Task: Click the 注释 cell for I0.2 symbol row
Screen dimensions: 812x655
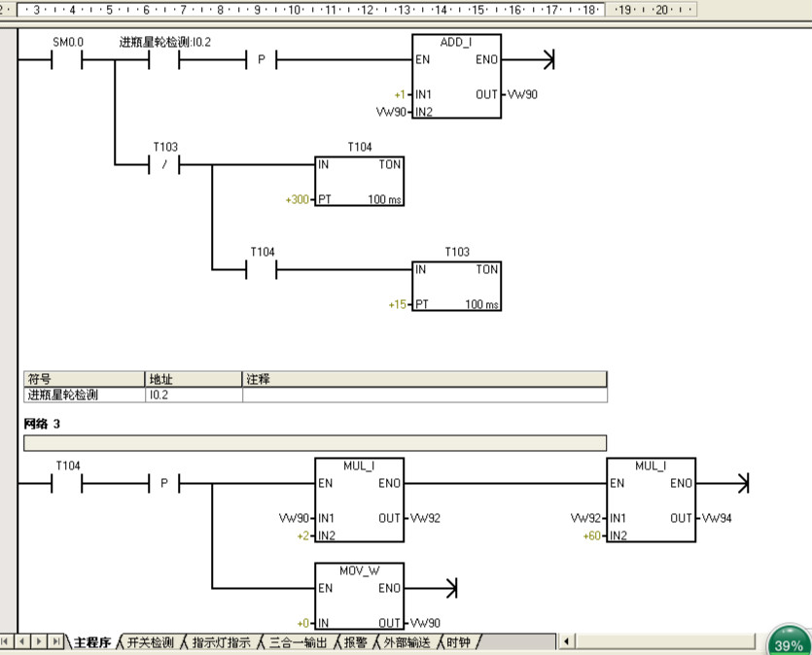Action: click(424, 396)
